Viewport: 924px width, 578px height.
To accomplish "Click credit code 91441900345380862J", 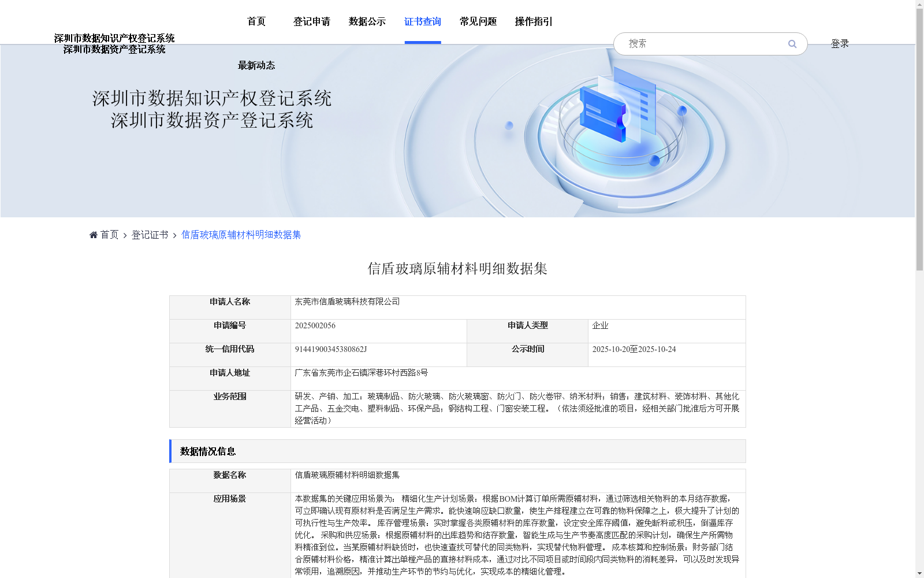I will point(331,349).
